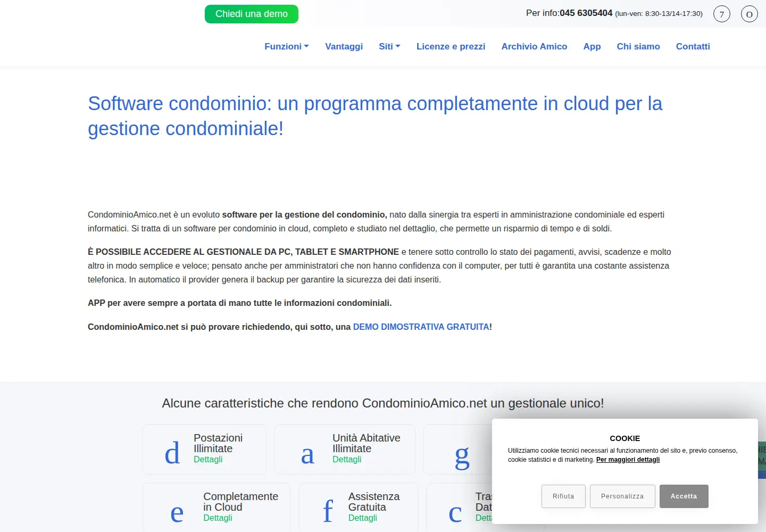The image size is (766, 532).
Task: Click the Software condominio page heading
Action: pyautogui.click(x=375, y=116)
